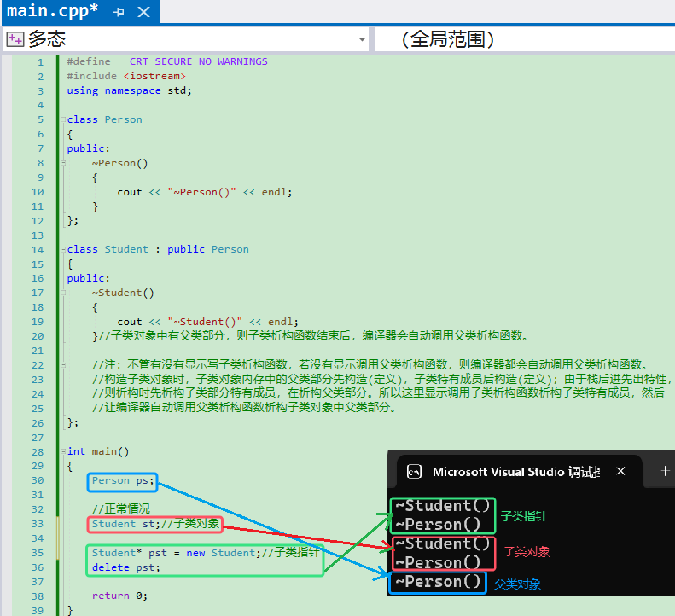The image size is (675, 616).
Task: Click the cout "~Student()" statement
Action: point(207,322)
